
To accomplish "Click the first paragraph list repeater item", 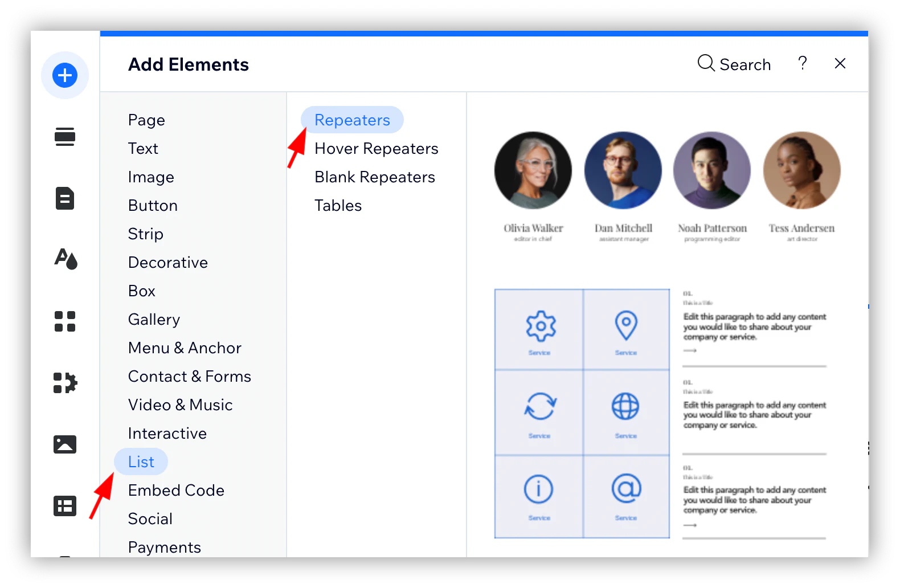I will point(754,328).
